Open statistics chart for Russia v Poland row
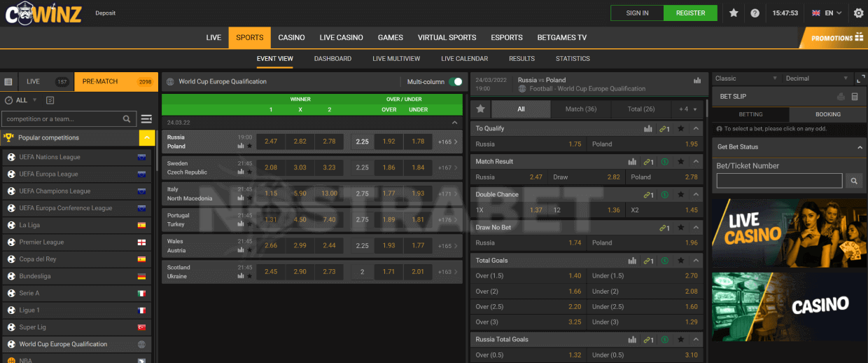Screen dimensions: 868x363 (x=241, y=146)
